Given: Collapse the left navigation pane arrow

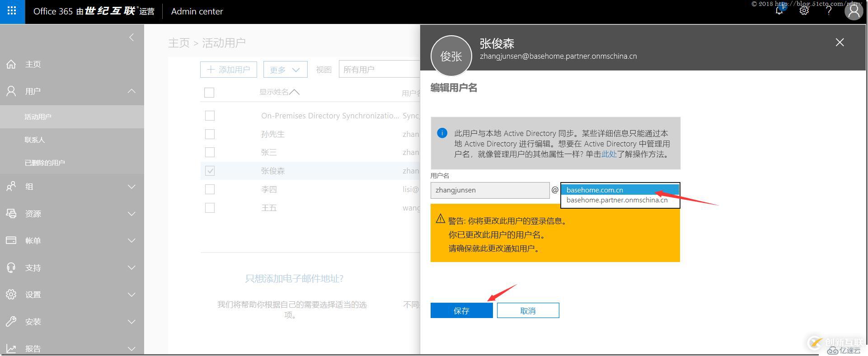Looking at the screenshot, I should click(131, 37).
